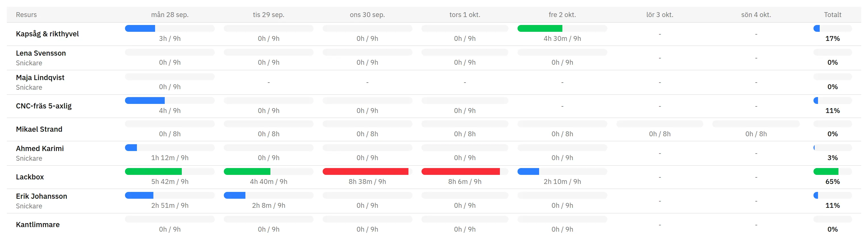Click CNC-fräs 5-axlig Monday 4h bar

click(x=145, y=100)
